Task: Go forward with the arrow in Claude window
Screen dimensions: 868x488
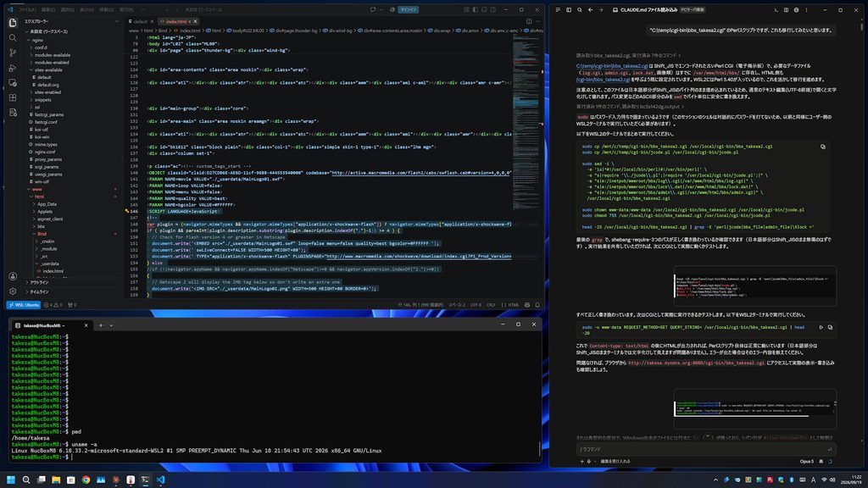Action: [601, 10]
